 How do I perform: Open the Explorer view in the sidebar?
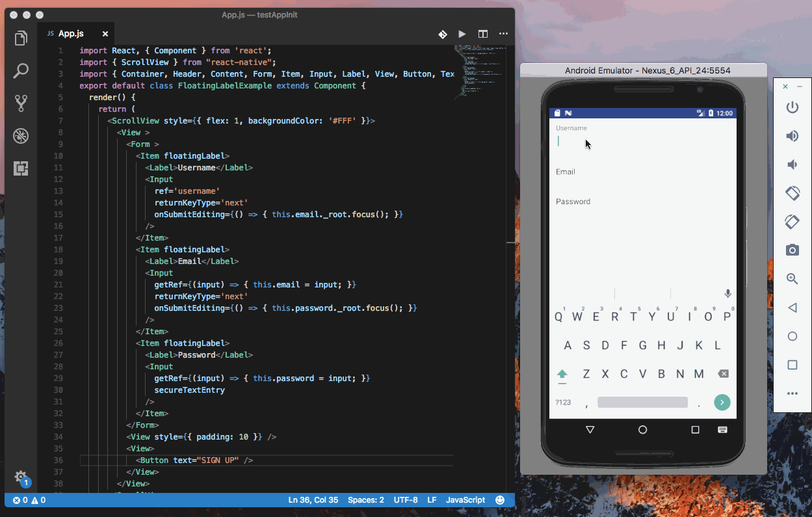point(21,38)
